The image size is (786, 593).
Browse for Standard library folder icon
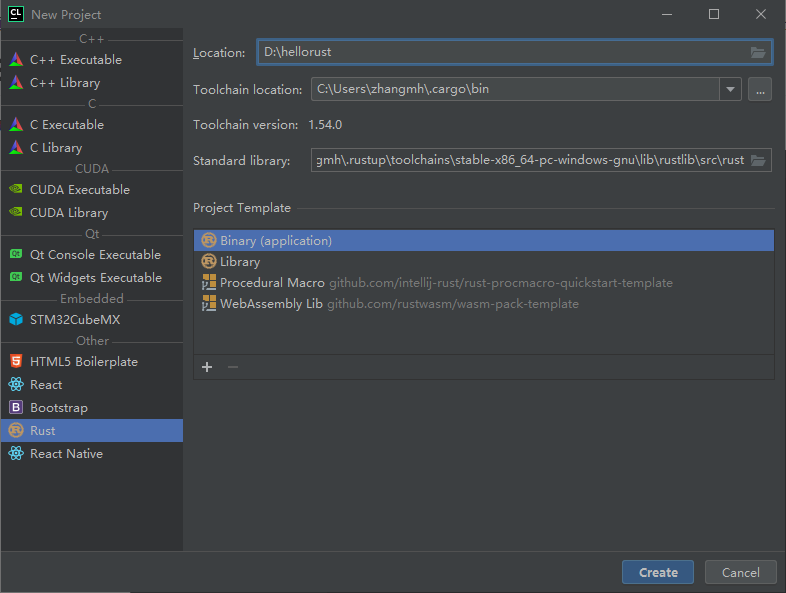(x=757, y=160)
